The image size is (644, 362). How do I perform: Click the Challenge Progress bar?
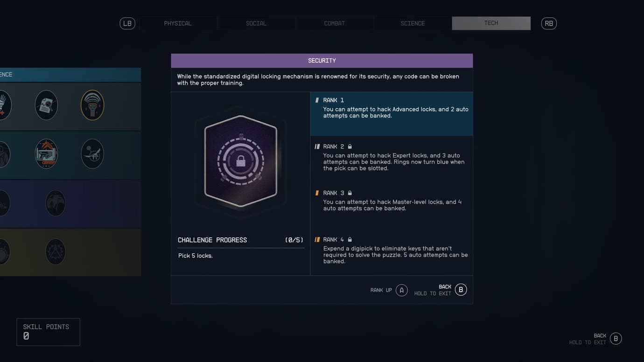point(241,248)
